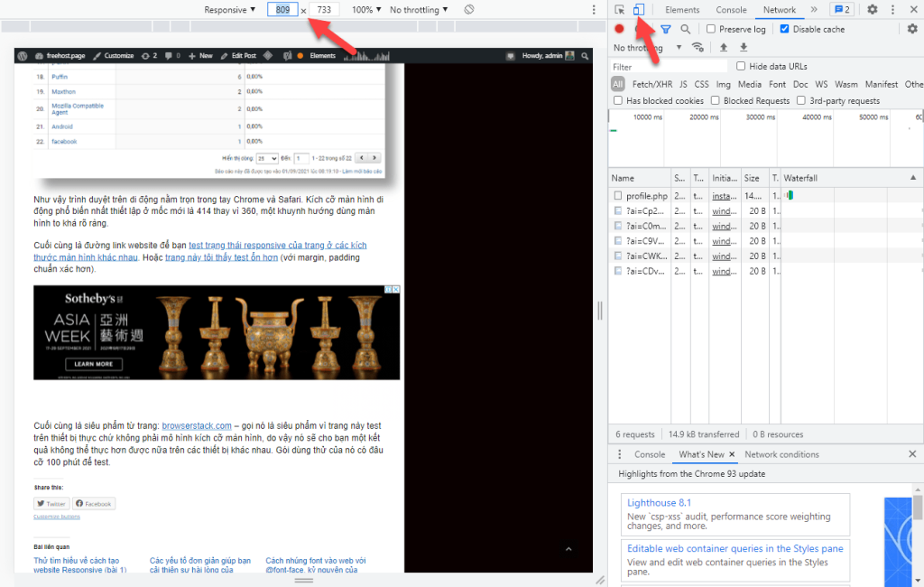924x587 pixels.
Task: Toggle the device toolbar icon
Action: (x=641, y=10)
